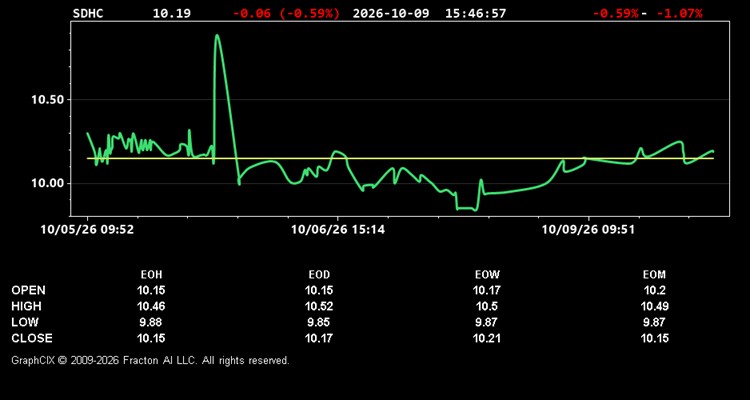Click EOM open value 10.2
Image resolution: width=750 pixels, height=400 pixels.
[654, 290]
